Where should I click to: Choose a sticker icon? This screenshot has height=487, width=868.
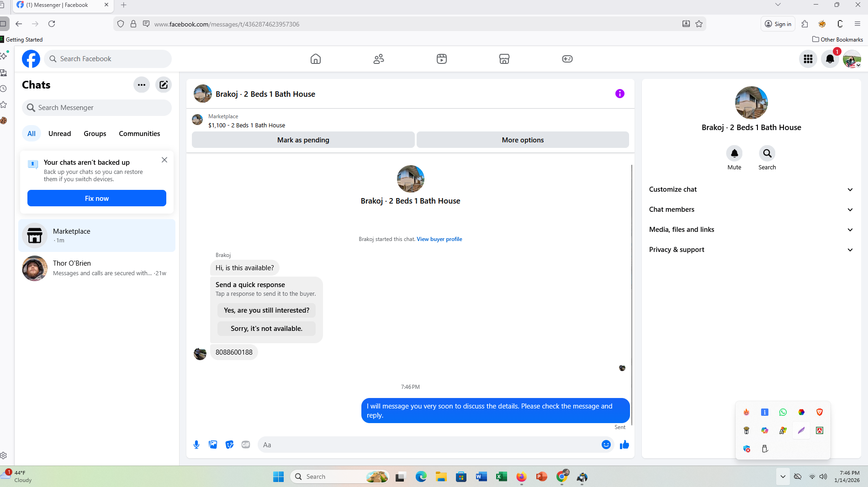[x=229, y=445]
